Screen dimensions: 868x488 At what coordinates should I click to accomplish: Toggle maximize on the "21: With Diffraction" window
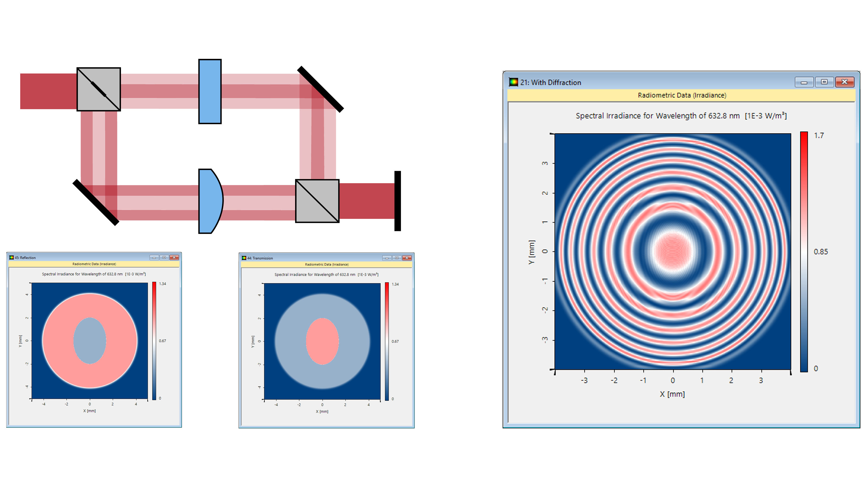pyautogui.click(x=825, y=82)
